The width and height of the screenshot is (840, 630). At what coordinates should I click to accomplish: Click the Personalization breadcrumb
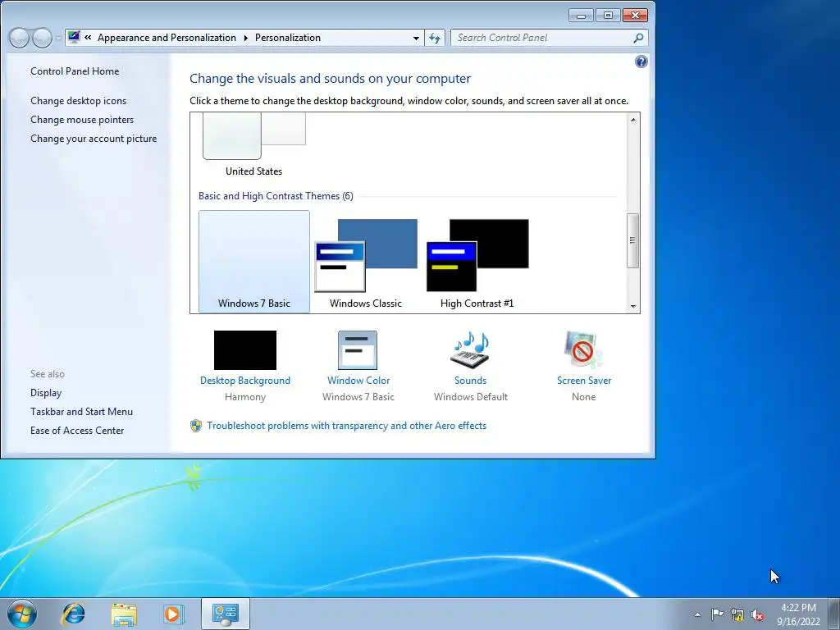coord(288,38)
